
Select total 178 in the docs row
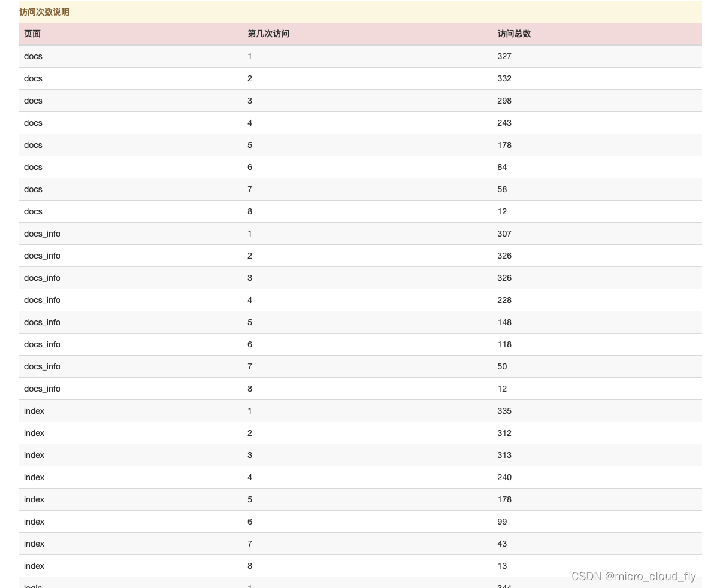[504, 145]
